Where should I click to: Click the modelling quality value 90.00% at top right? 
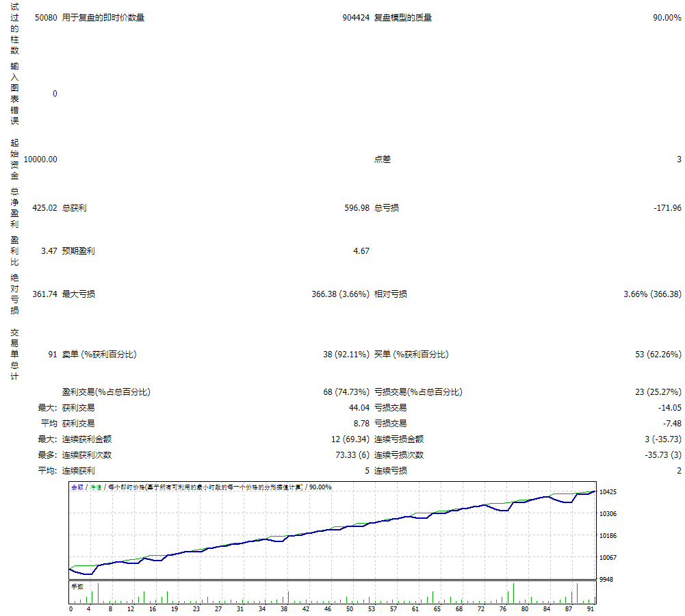point(667,18)
